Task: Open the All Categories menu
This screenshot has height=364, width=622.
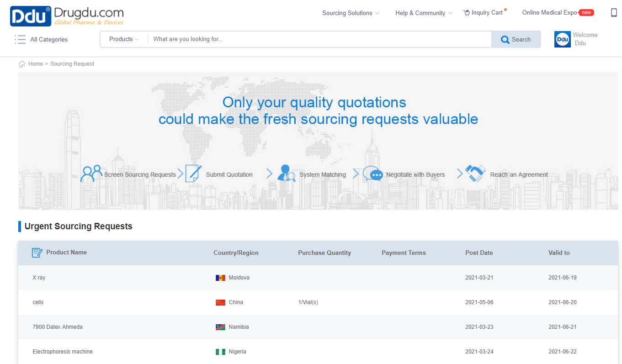Action: pos(41,40)
